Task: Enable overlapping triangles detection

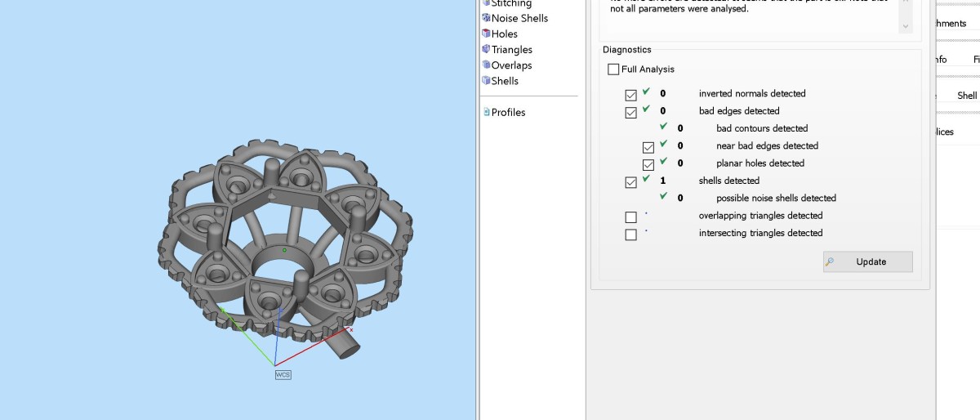Action: coord(630,217)
